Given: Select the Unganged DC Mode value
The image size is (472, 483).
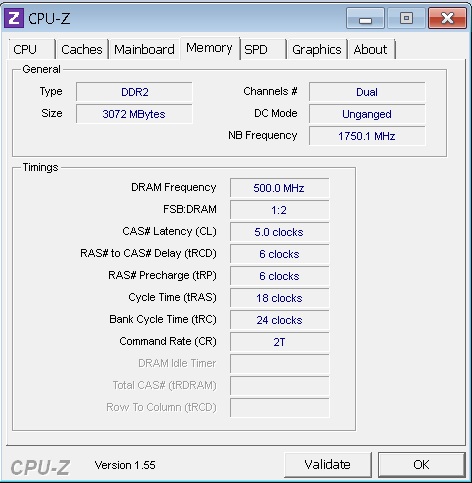Looking at the screenshot, I should (x=367, y=114).
